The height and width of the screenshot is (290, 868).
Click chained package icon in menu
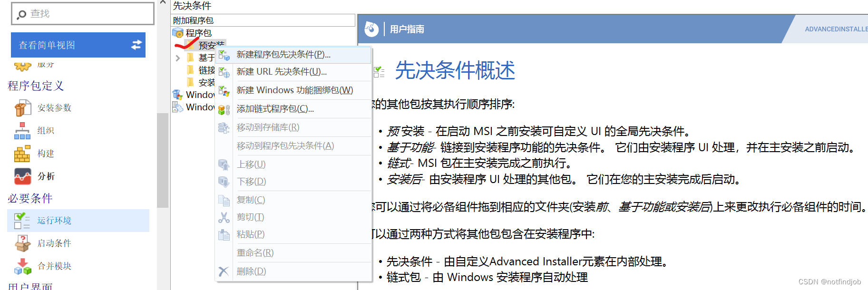click(x=224, y=109)
